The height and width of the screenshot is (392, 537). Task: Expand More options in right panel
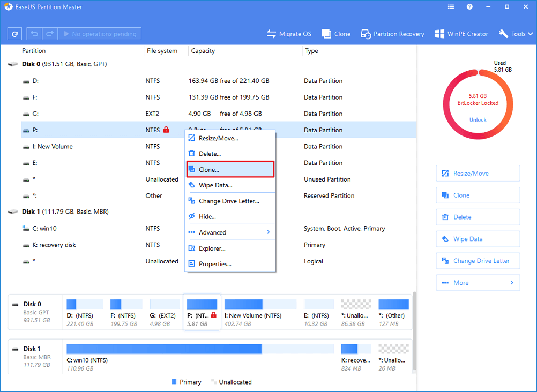(x=478, y=283)
